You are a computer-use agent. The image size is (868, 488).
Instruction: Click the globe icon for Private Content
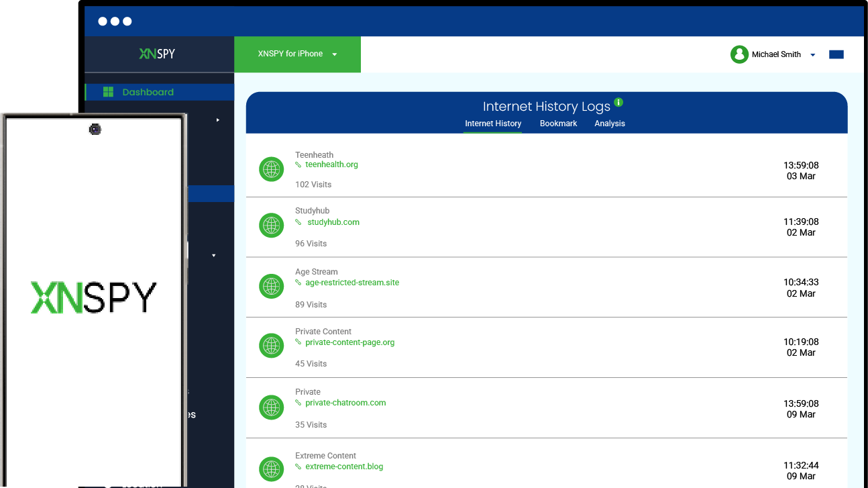pyautogui.click(x=271, y=346)
